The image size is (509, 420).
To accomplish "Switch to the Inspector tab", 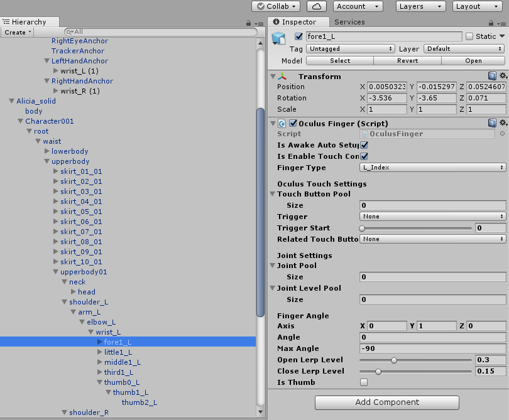I will click(298, 22).
